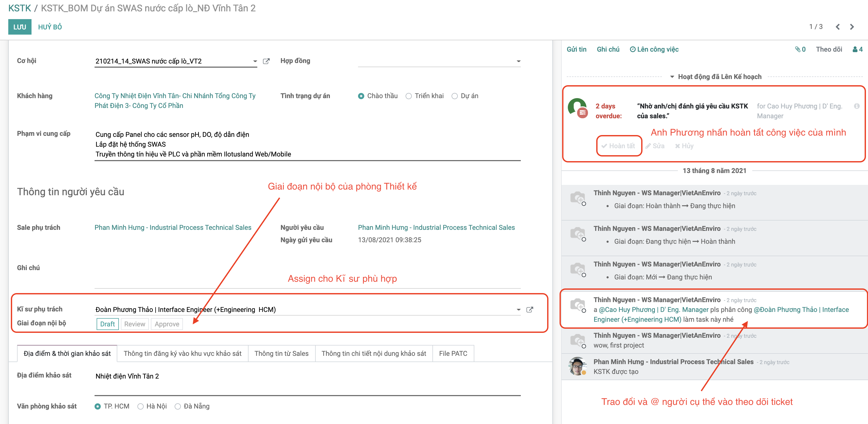Open the File PATC tab
Viewport: 868px width, 424px height.
click(453, 353)
